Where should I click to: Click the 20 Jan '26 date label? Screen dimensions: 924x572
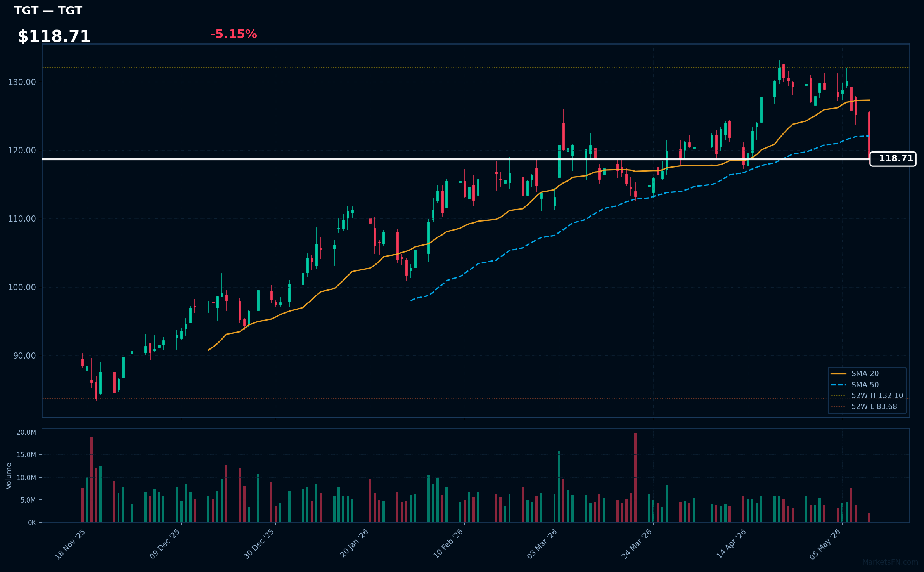click(354, 544)
